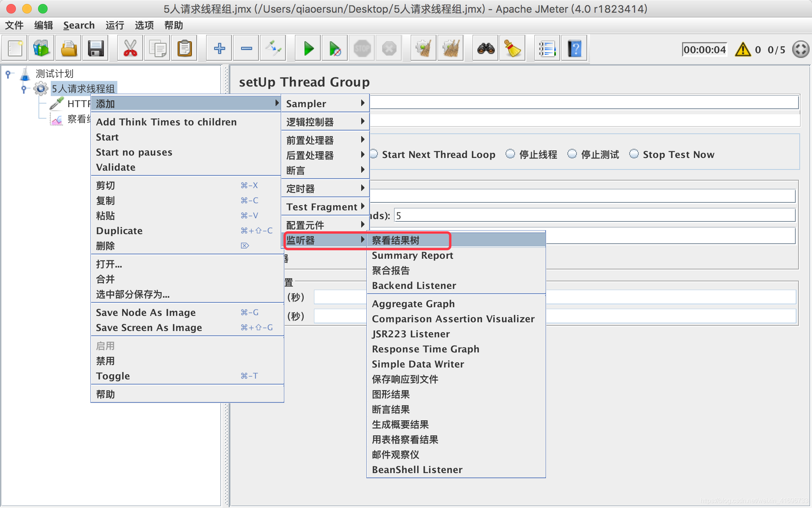Click the warning triangle log icon
The image size is (812, 508).
tap(743, 50)
